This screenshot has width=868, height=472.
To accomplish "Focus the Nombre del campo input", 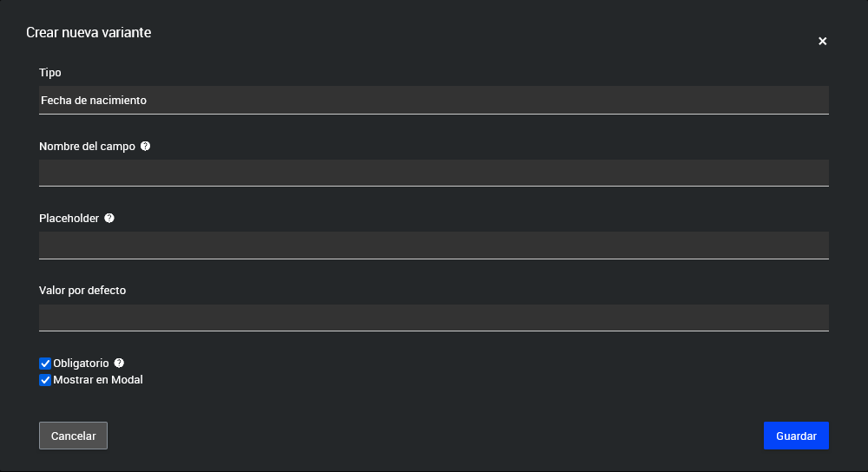I will 434,173.
